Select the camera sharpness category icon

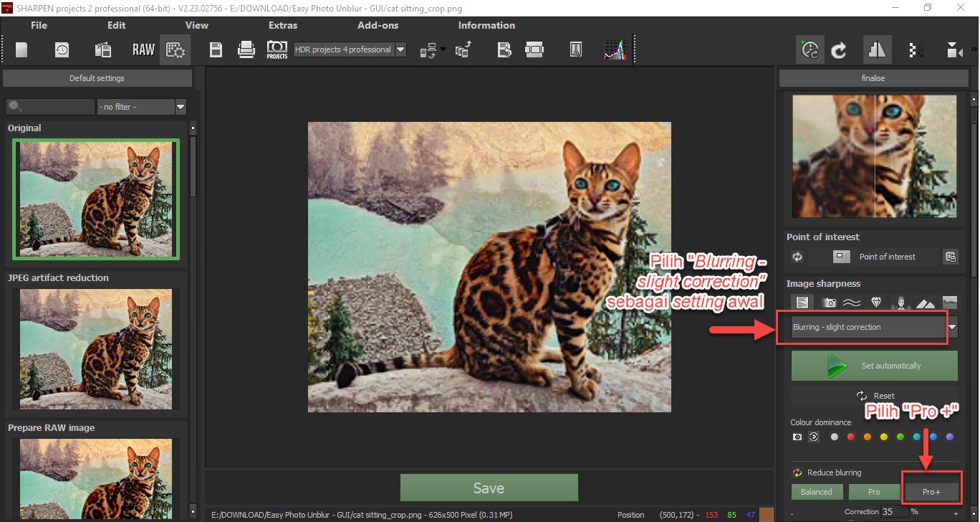[829, 303]
